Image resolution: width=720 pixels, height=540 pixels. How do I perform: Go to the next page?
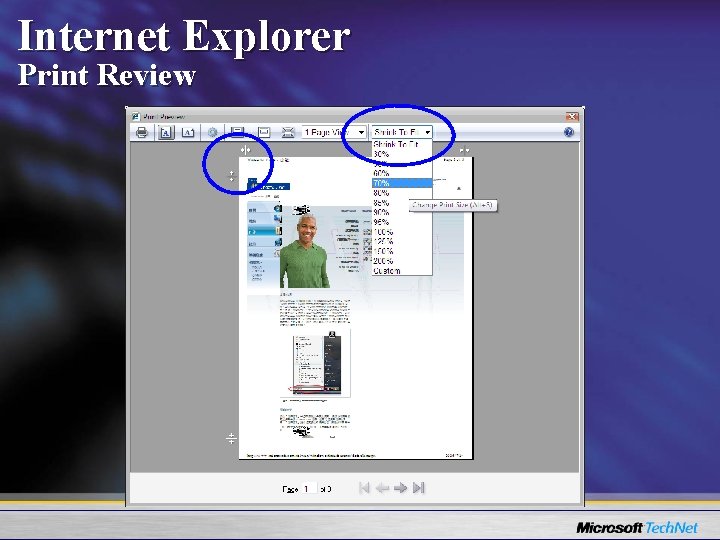[x=400, y=488]
